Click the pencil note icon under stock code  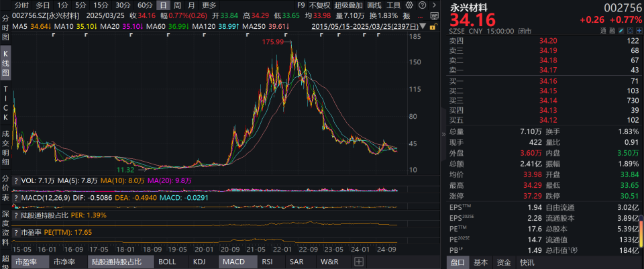click(621, 31)
